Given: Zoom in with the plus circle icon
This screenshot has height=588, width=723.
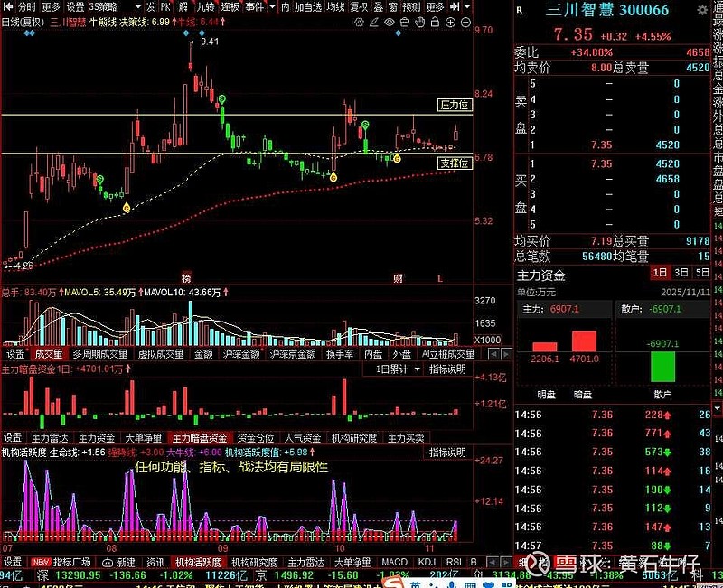Looking at the screenshot, I should [450, 22].
